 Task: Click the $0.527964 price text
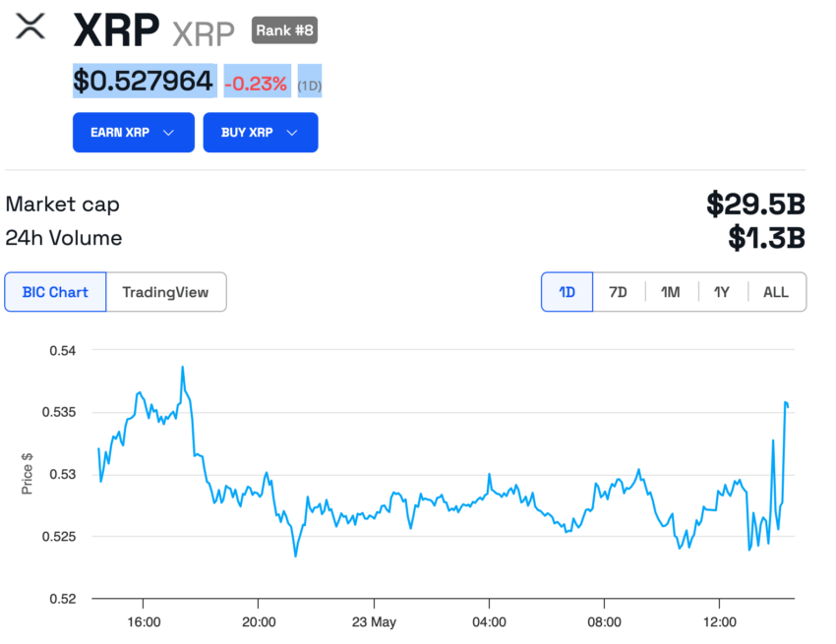(x=144, y=82)
